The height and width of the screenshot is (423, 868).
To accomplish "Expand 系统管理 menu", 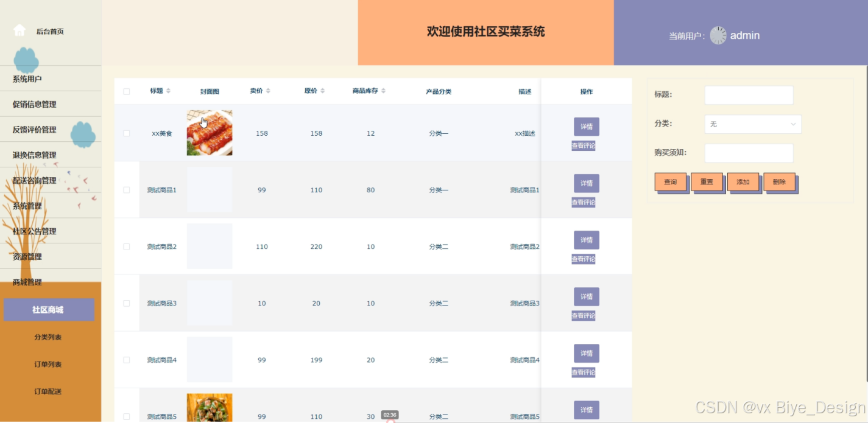I will pyautogui.click(x=51, y=206).
